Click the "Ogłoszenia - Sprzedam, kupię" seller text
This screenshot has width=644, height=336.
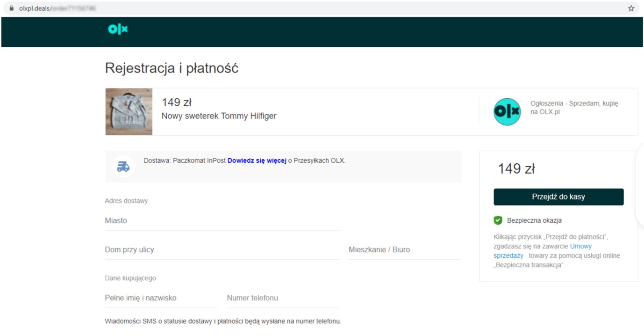coord(574,103)
